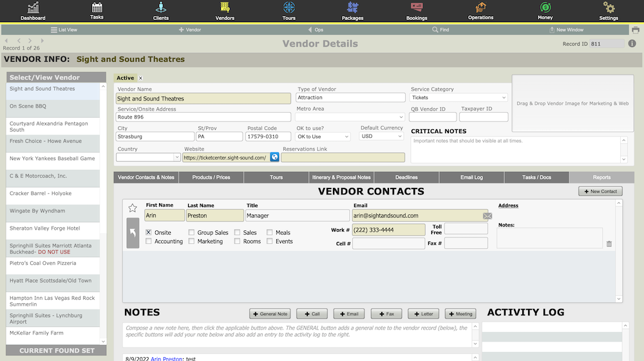Switch to List View
The width and height of the screenshot is (644, 361).
(64, 30)
